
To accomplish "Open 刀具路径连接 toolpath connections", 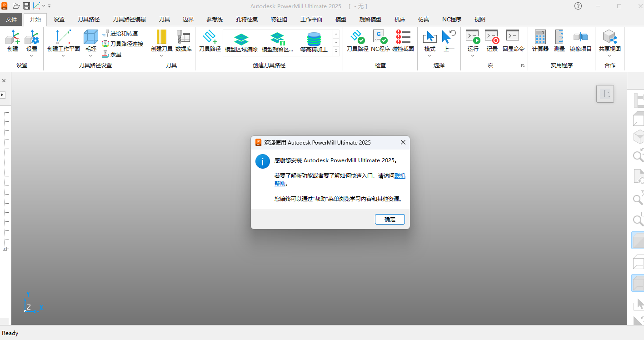I will (x=123, y=43).
